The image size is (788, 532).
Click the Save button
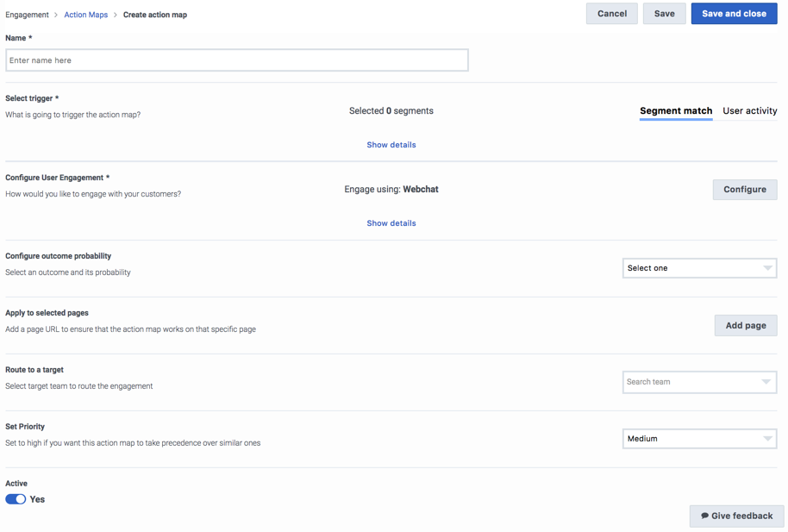(665, 14)
